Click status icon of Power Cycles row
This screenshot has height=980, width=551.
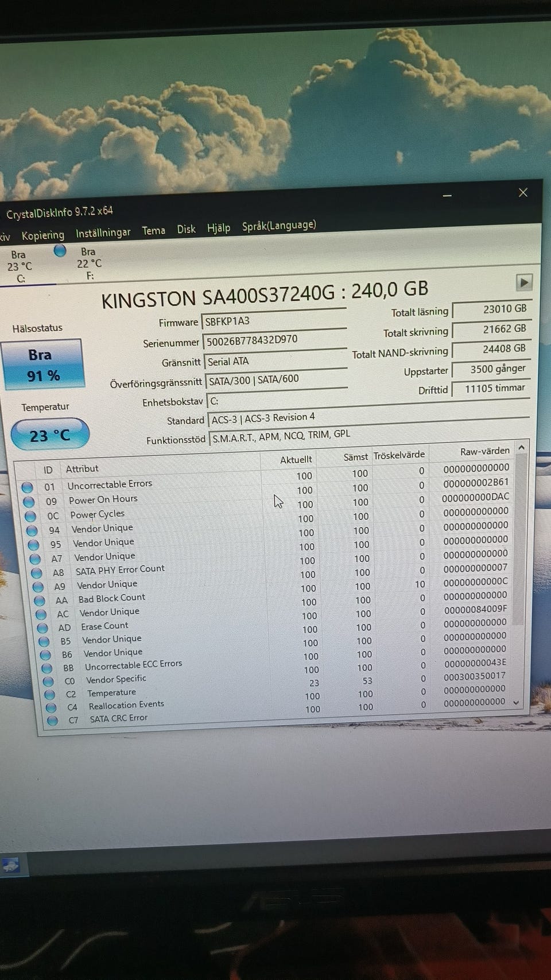coord(30,516)
